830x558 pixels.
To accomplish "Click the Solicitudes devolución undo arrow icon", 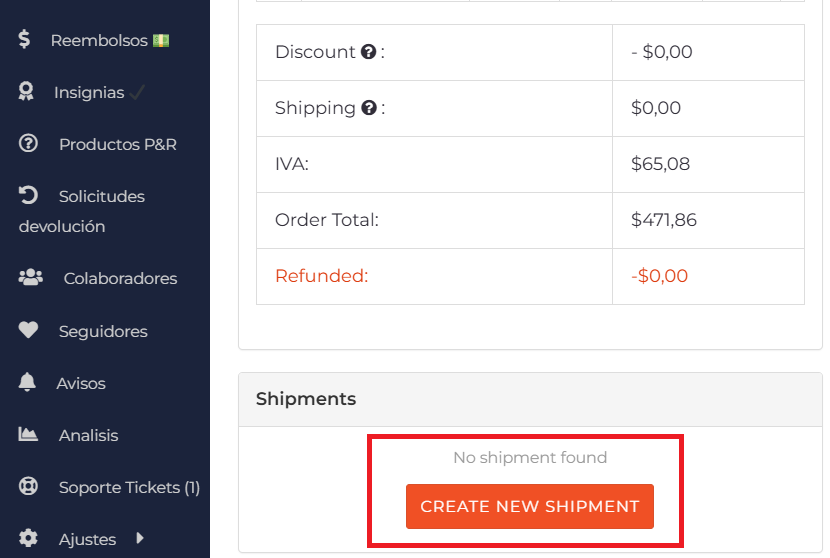I will (28, 195).
